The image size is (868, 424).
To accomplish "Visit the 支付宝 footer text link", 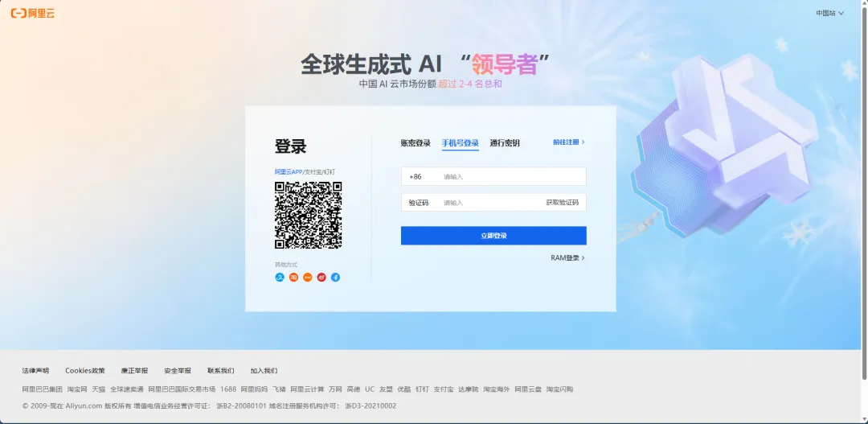I will [444, 389].
